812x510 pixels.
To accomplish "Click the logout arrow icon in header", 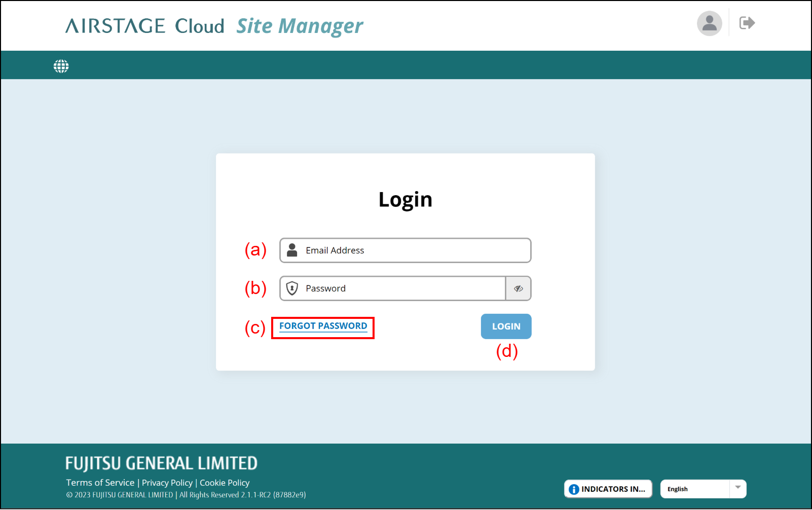I will 747,23.
